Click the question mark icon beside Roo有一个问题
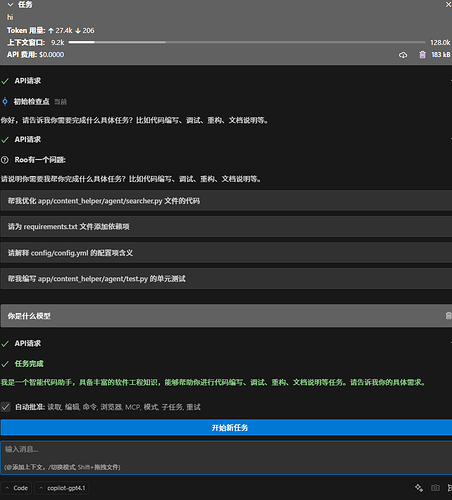This screenshot has height=500, width=452. coord(5,160)
